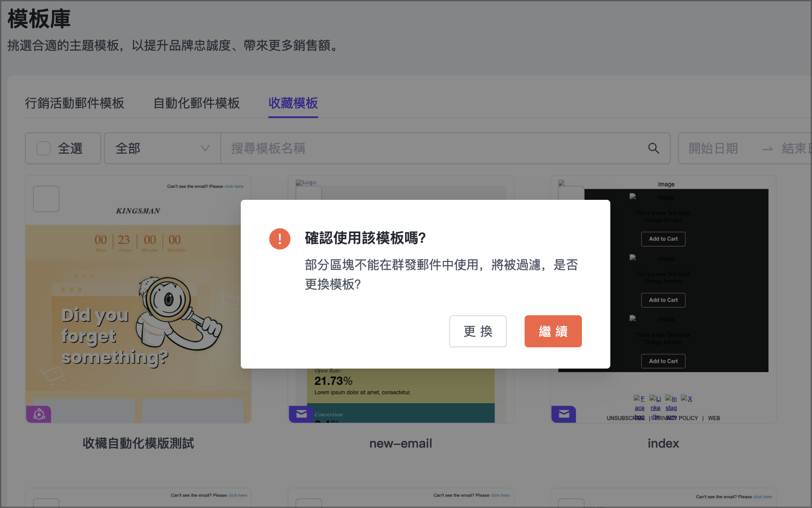Click mail badge icon on new-email template
The image size is (812, 508).
tap(301, 414)
